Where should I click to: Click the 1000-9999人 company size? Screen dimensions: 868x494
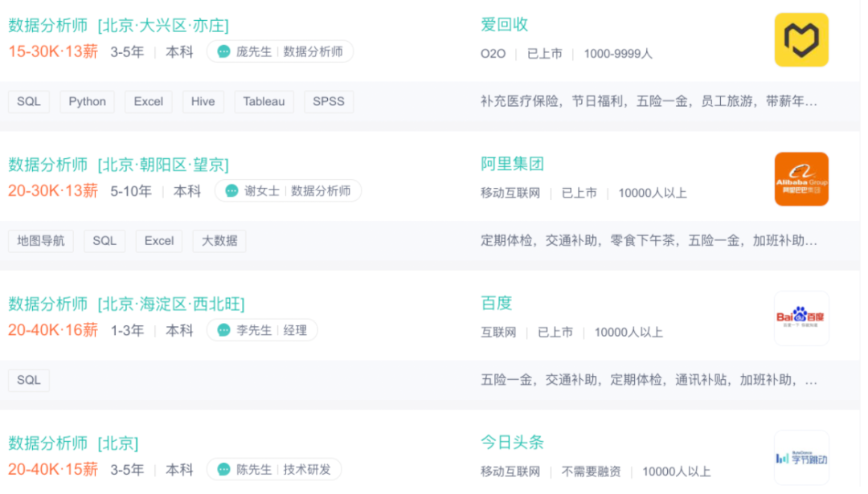coord(618,54)
